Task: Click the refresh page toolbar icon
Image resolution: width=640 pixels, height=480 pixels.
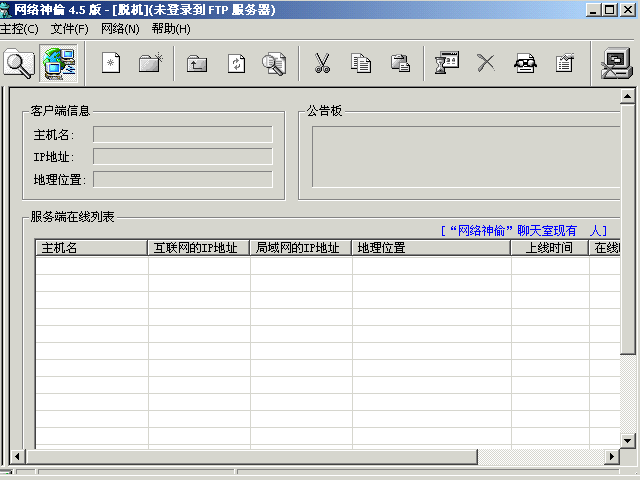Action: click(236, 64)
